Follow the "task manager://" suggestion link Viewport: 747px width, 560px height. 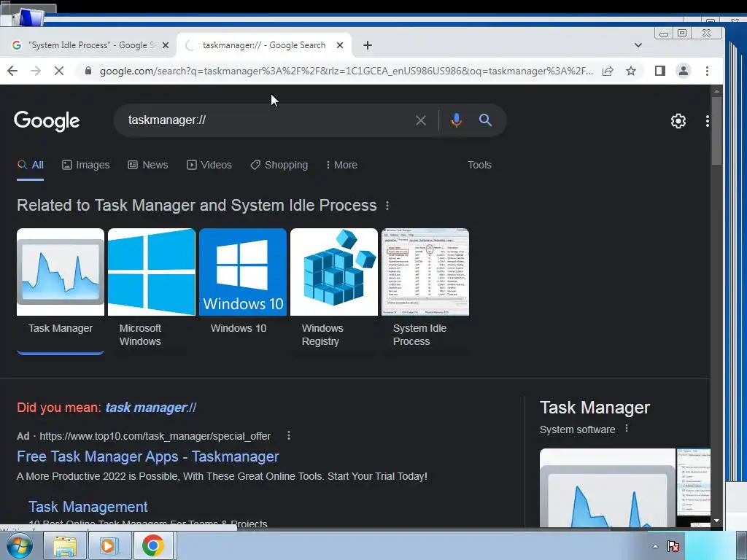coord(150,408)
